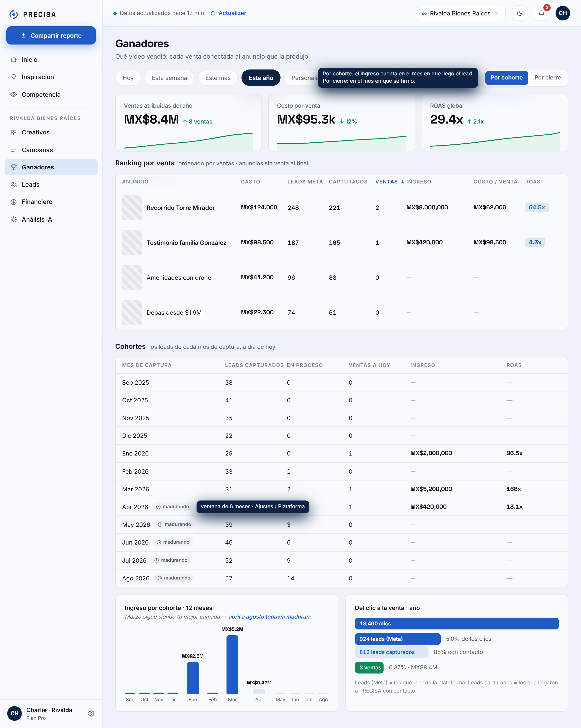
Task: Sort table by VENTAS column
Action: click(390, 182)
